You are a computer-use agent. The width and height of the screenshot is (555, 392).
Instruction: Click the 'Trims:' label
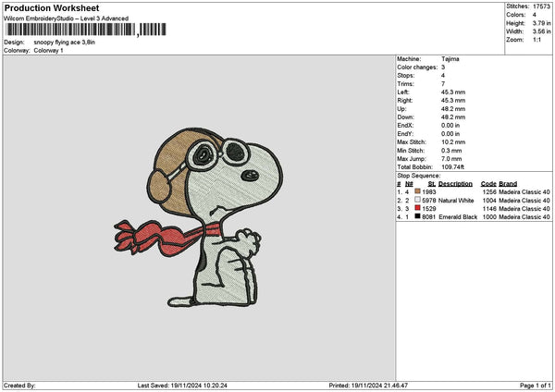[x=405, y=84]
